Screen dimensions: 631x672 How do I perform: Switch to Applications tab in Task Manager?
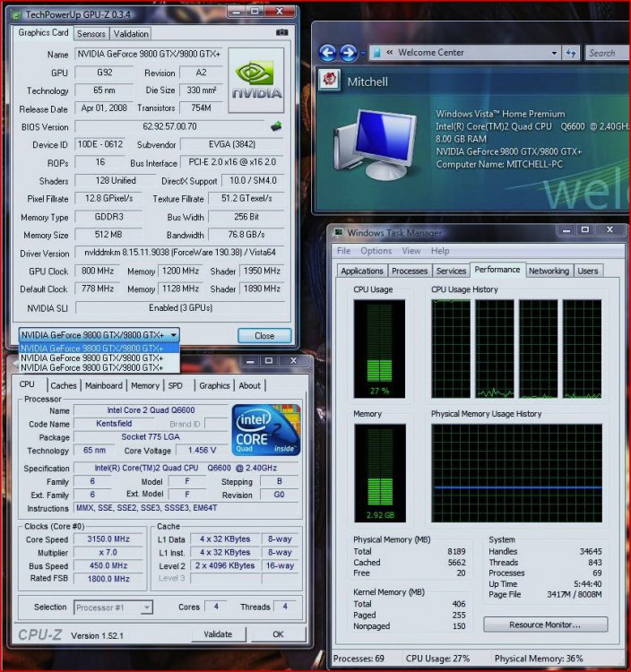(362, 271)
